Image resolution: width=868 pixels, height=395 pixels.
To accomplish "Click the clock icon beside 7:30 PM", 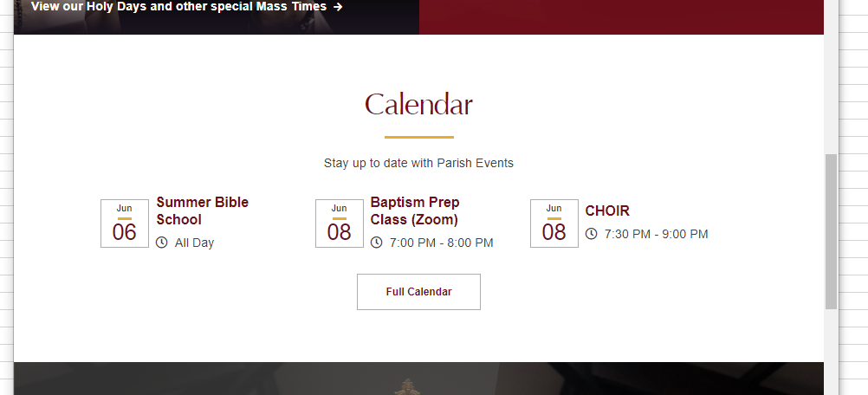I will click(x=592, y=234).
